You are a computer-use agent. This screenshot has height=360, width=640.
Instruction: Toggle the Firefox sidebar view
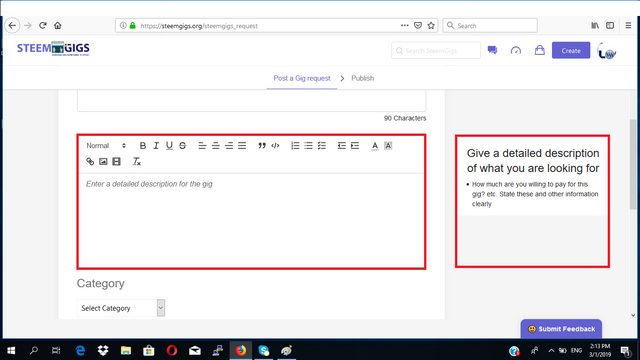(x=610, y=25)
